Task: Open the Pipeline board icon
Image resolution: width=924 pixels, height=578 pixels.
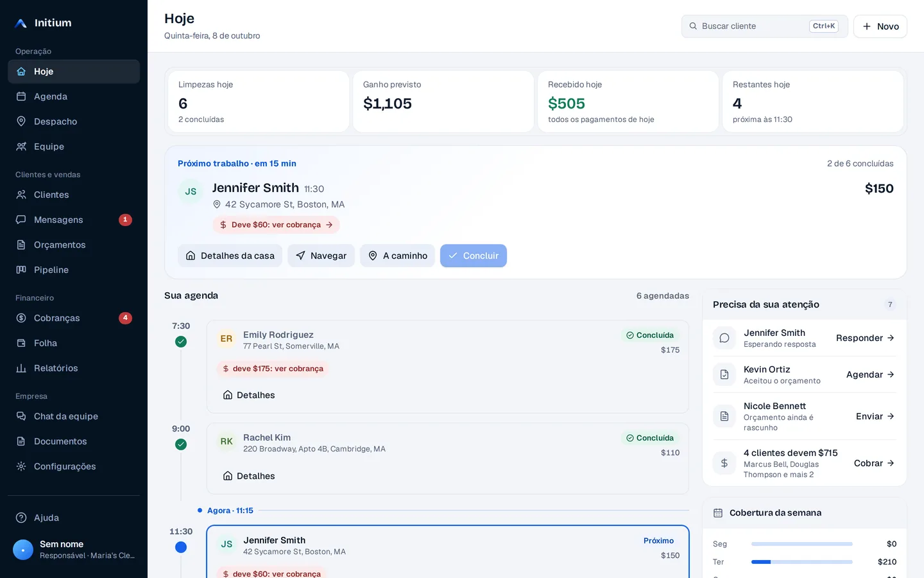Action: (21, 270)
